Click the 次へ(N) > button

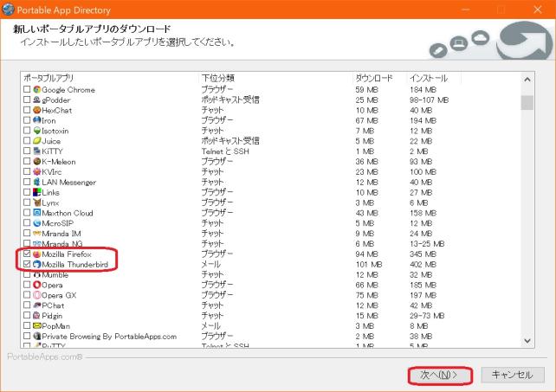point(440,376)
